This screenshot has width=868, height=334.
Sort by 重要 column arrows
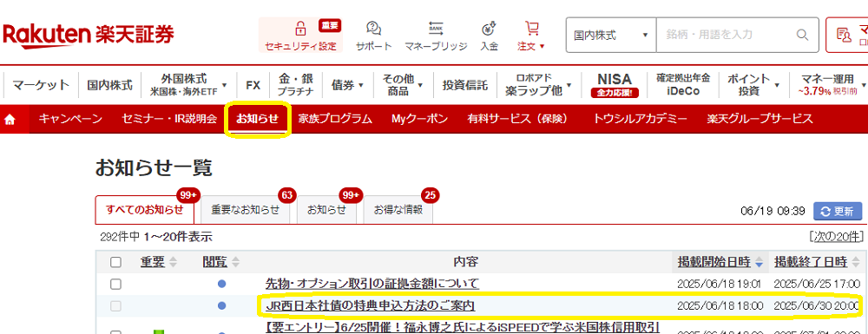tap(174, 261)
